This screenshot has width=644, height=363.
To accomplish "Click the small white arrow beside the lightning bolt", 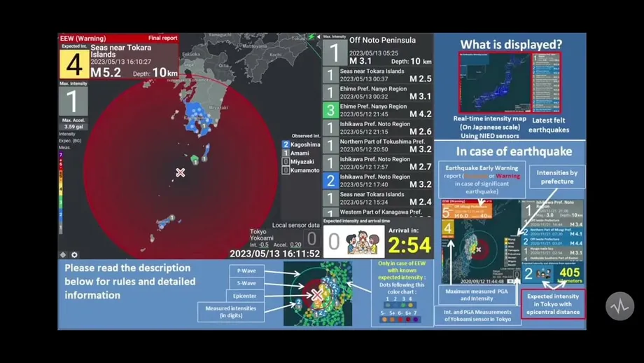I will tap(318, 36).
